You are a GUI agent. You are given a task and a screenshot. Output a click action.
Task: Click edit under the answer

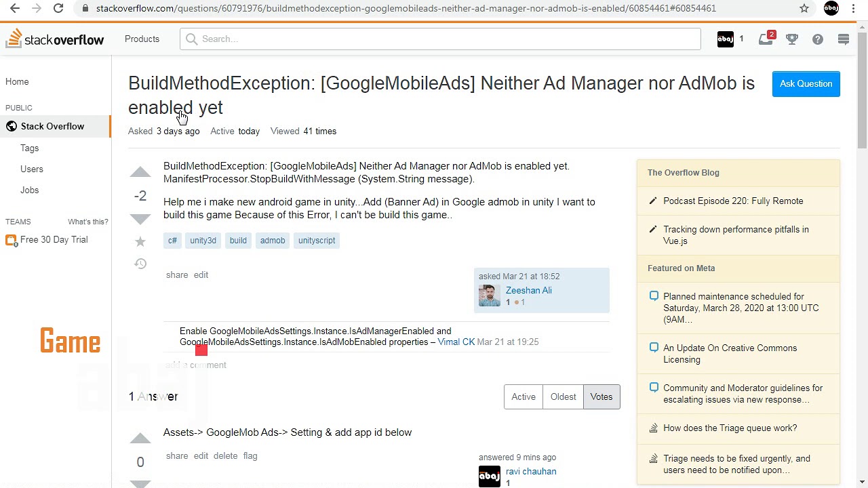coord(201,455)
